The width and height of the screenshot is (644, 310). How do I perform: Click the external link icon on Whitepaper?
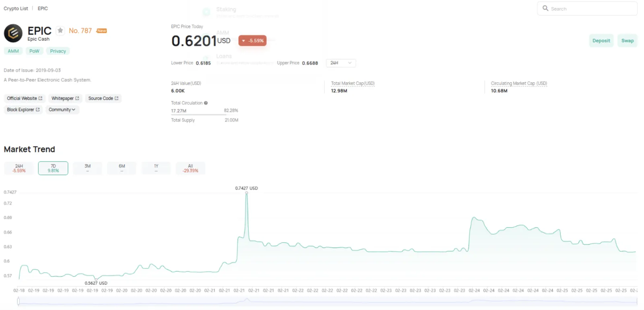pyautogui.click(x=77, y=98)
